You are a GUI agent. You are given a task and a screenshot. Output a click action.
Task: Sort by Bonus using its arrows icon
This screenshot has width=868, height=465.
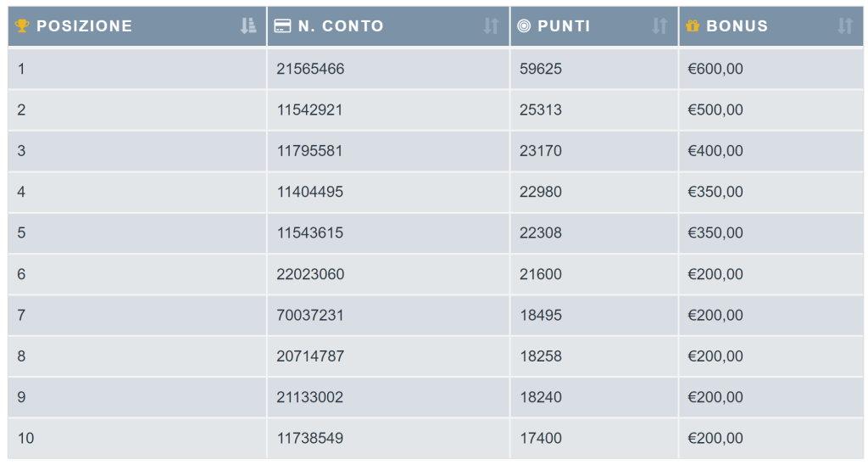[845, 25]
